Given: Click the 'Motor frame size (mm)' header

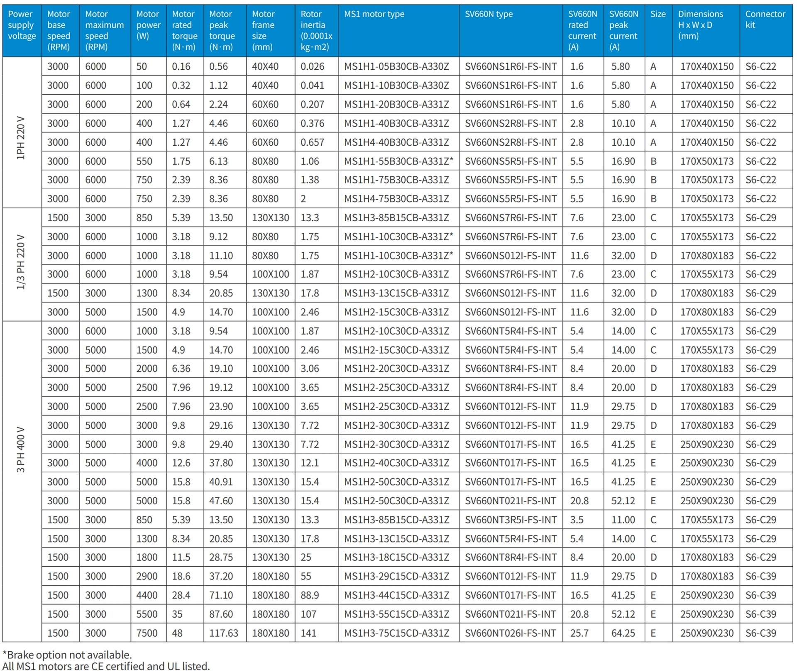Looking at the screenshot, I should click(x=271, y=30).
